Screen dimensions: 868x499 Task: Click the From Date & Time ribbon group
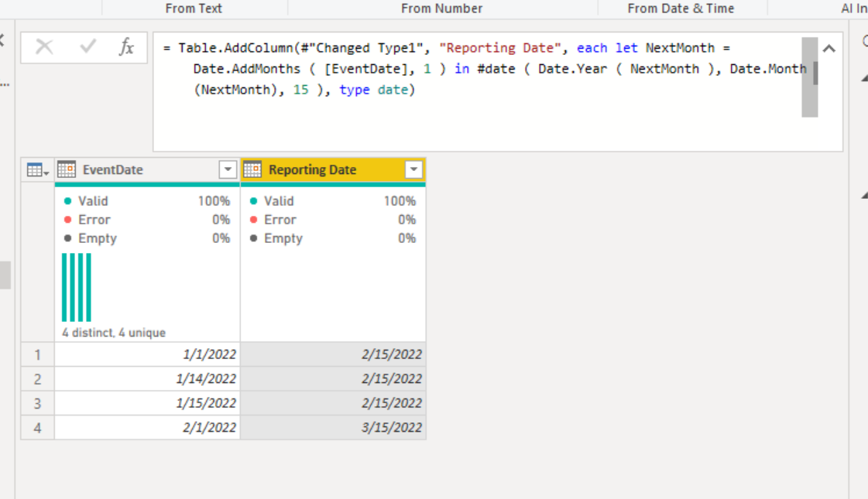[681, 9]
